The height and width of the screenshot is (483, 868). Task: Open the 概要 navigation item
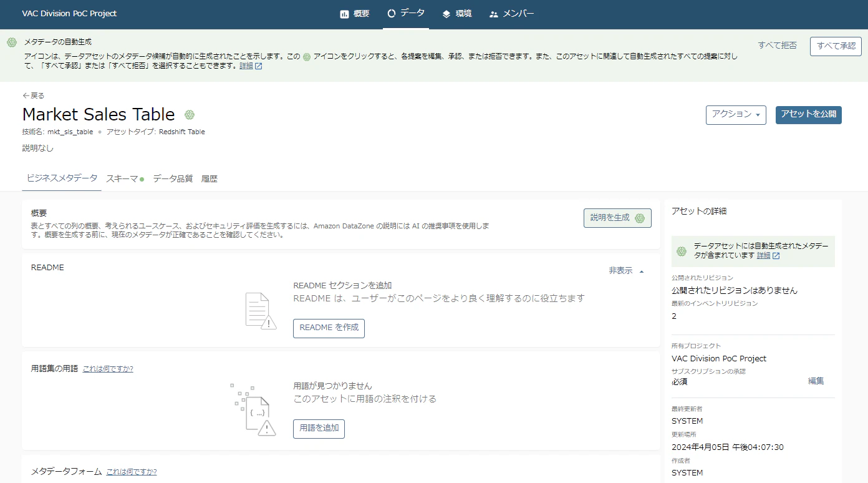(x=355, y=14)
